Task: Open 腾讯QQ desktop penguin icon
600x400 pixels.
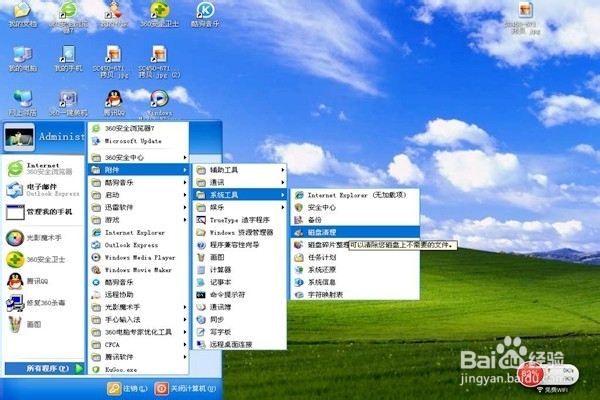Action: tap(114, 103)
